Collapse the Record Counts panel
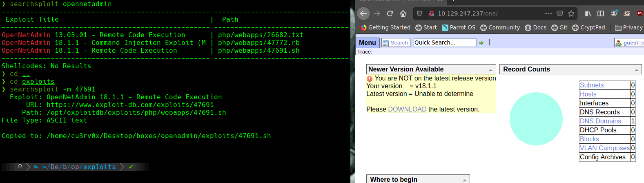Viewport: 644px width, 183px height. (636, 70)
